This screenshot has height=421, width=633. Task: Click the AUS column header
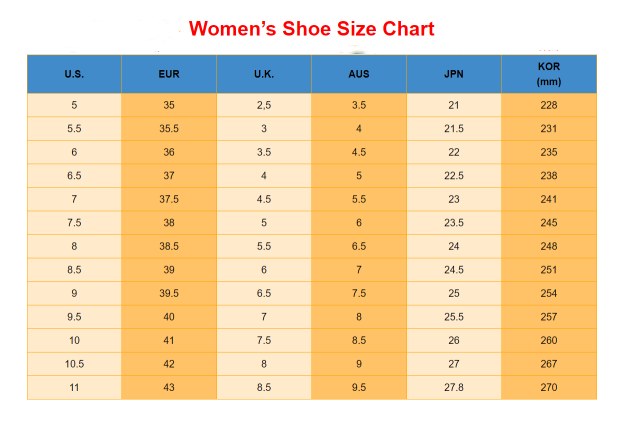pyautogui.click(x=359, y=74)
